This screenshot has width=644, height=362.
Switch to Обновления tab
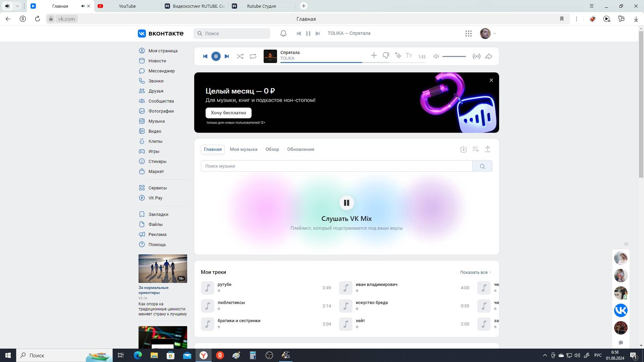click(301, 149)
